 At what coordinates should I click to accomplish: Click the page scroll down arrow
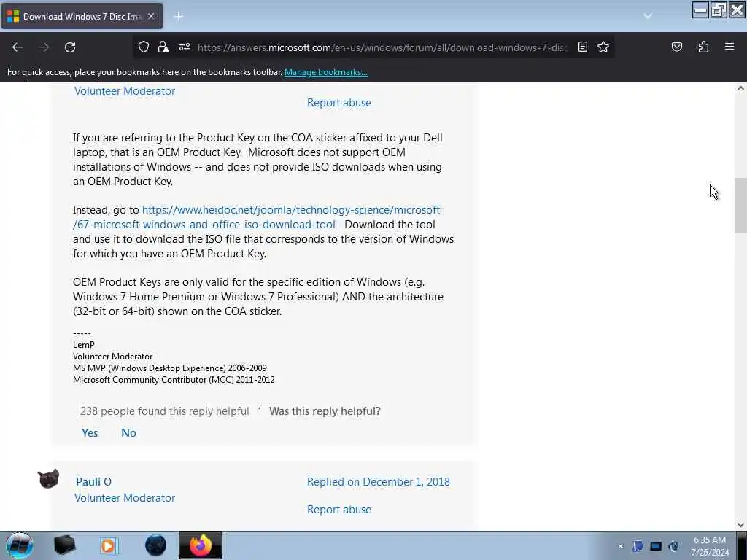pos(740,525)
